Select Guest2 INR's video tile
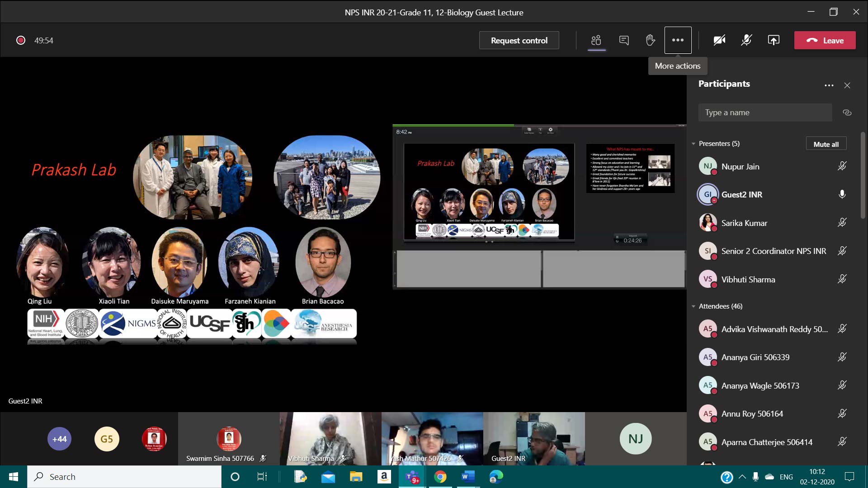Image resolution: width=868 pixels, height=488 pixels. [x=534, y=439]
